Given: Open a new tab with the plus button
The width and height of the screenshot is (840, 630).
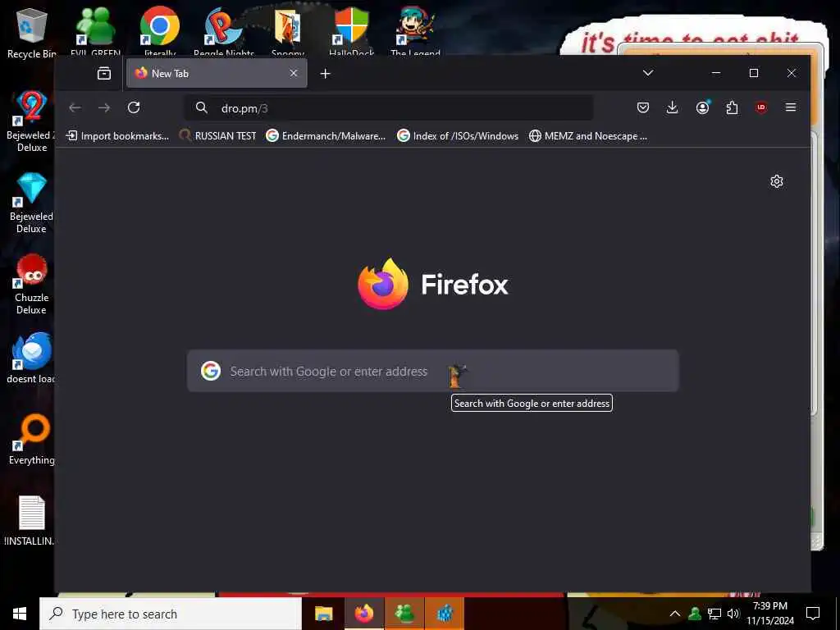Looking at the screenshot, I should pos(325,73).
